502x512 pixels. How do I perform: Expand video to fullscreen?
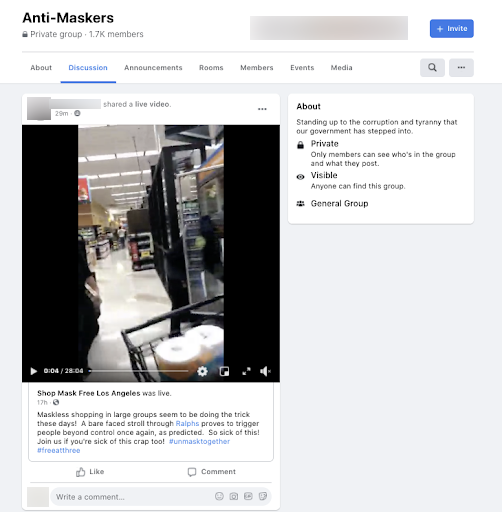[246, 371]
